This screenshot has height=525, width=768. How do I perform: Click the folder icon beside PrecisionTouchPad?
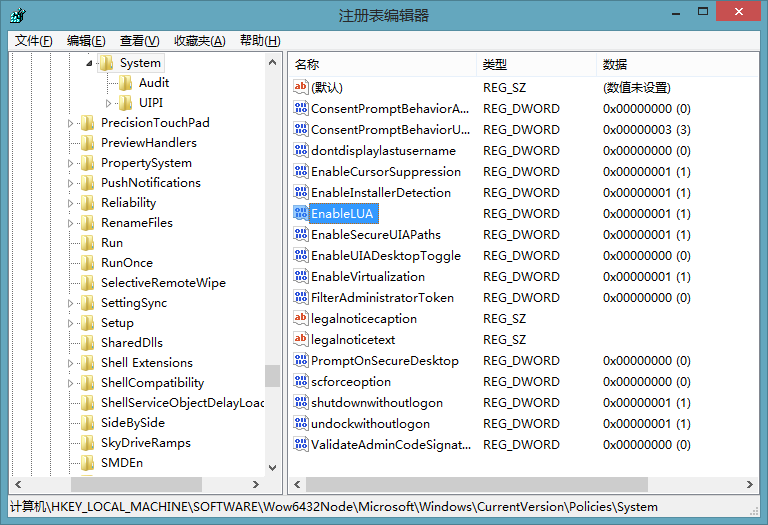tap(88, 123)
